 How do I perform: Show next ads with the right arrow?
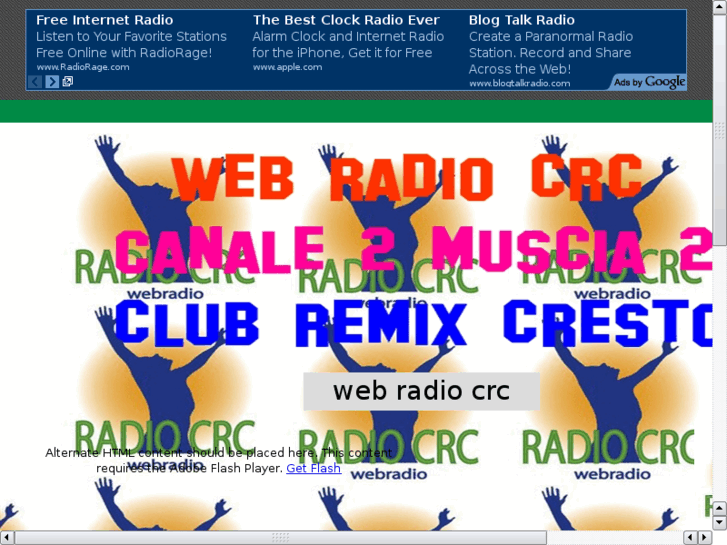pyautogui.click(x=52, y=82)
